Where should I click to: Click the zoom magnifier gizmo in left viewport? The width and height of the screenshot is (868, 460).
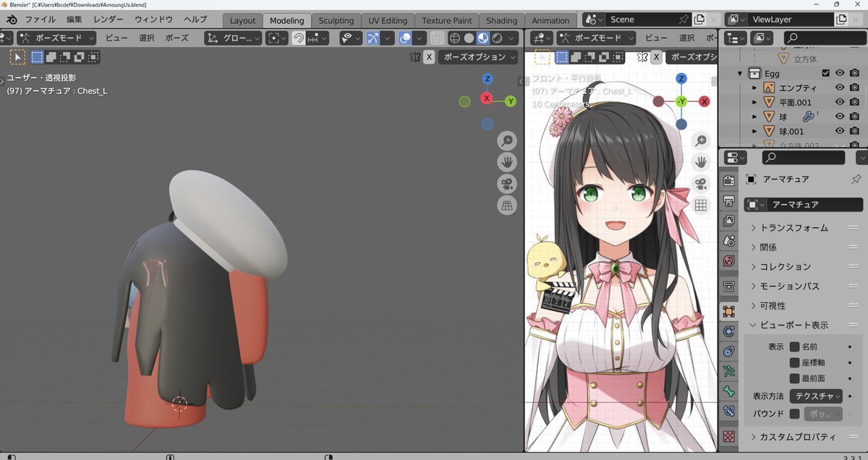point(507,140)
